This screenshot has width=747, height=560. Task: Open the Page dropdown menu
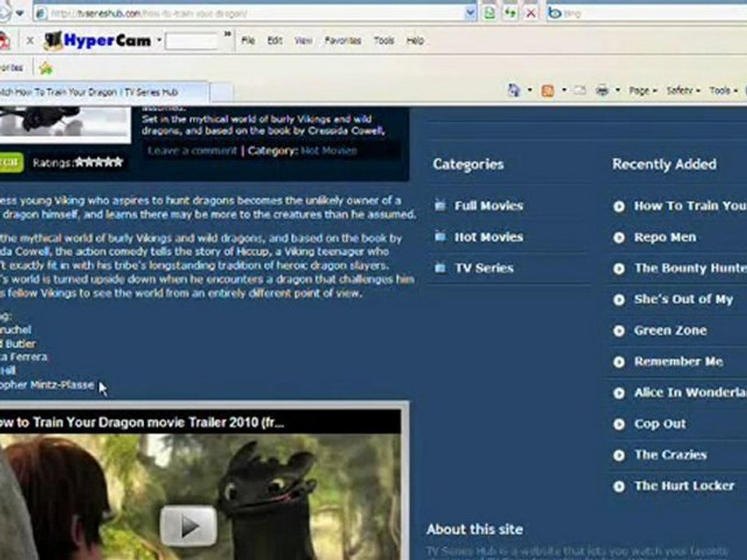click(643, 90)
